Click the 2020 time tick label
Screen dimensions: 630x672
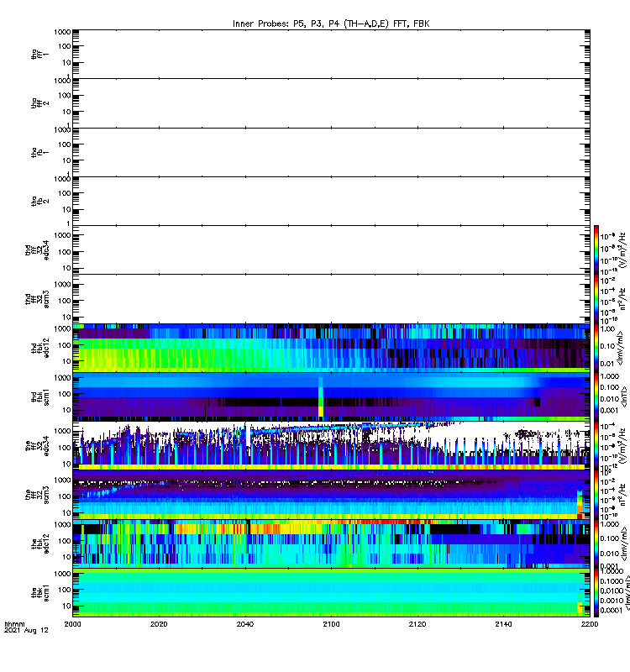159,624
